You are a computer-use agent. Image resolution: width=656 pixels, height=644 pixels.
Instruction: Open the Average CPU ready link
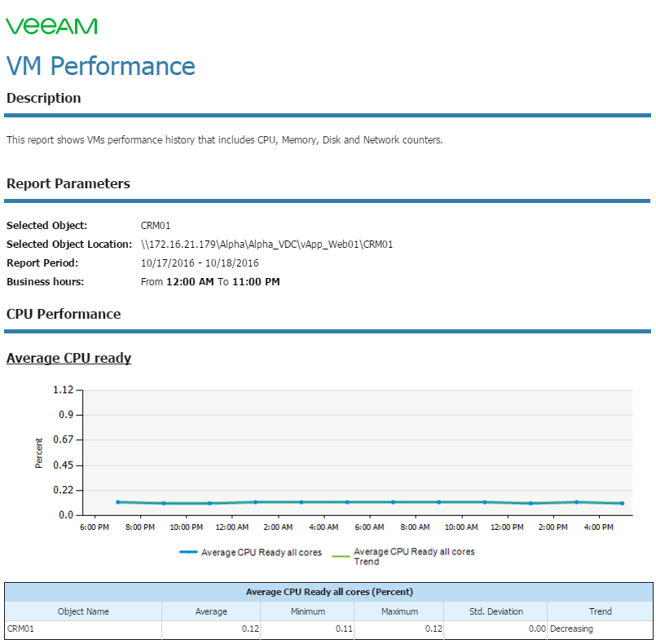click(x=68, y=358)
